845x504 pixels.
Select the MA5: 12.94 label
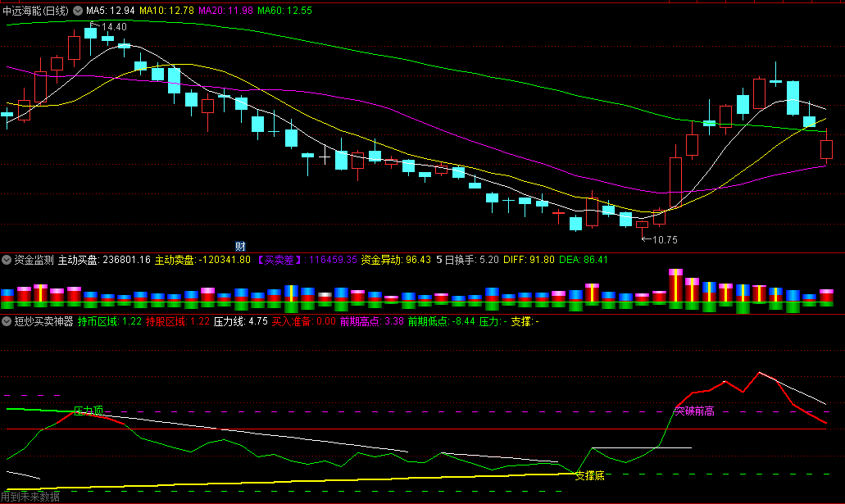click(x=111, y=10)
